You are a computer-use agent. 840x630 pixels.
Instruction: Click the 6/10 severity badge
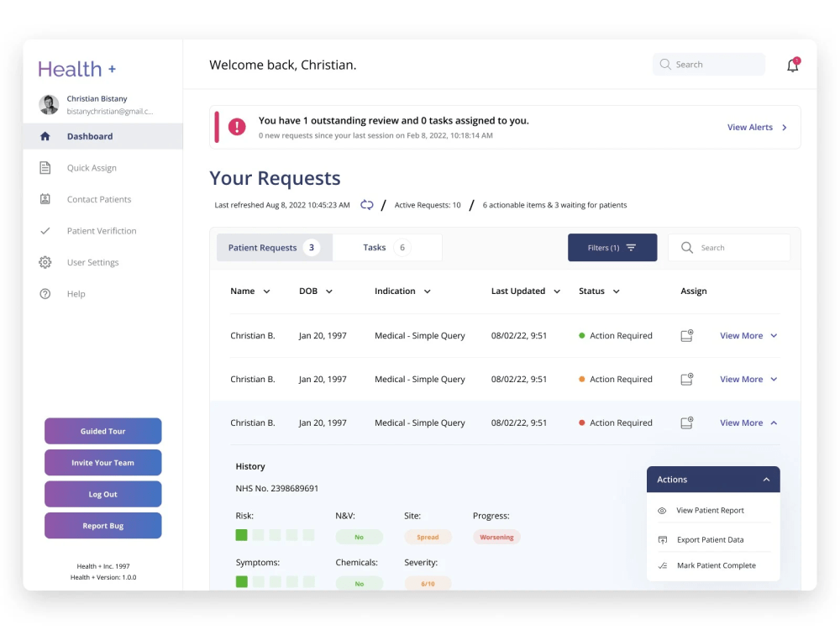coord(428,584)
